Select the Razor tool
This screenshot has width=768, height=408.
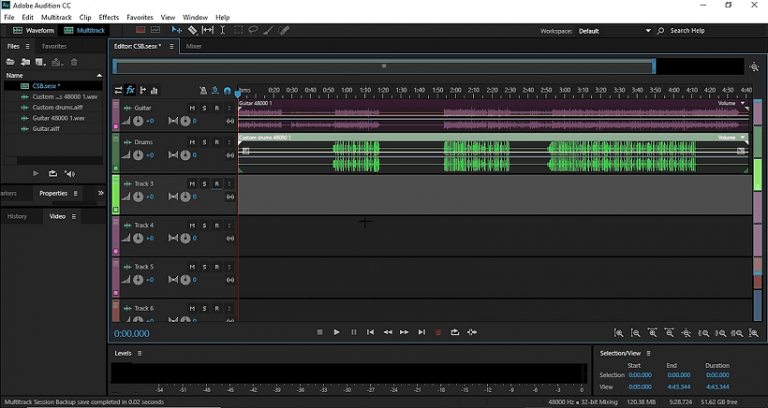[x=192, y=30]
